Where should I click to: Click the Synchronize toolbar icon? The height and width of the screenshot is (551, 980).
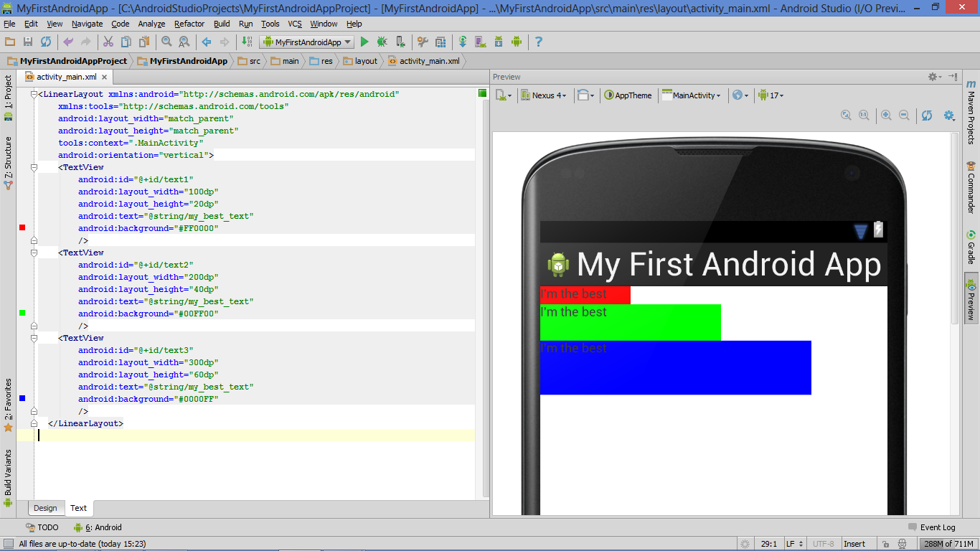46,42
